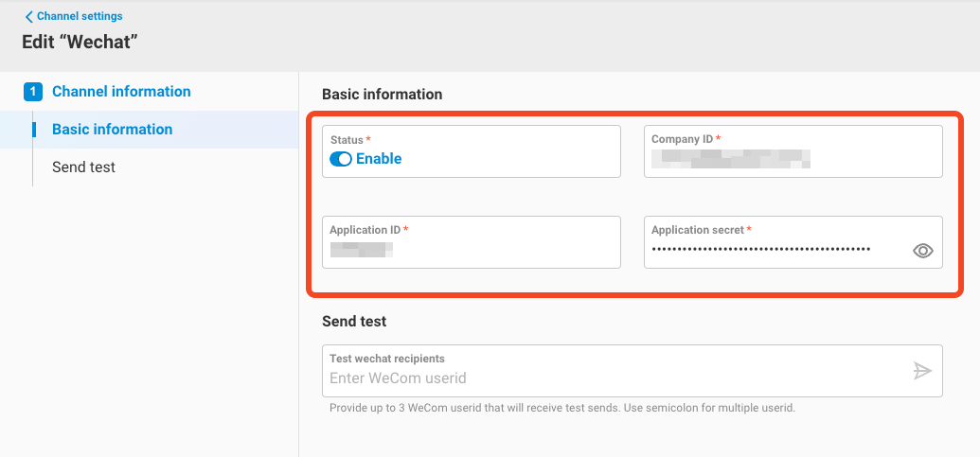Select Basic information in the left sidebar

tap(112, 130)
